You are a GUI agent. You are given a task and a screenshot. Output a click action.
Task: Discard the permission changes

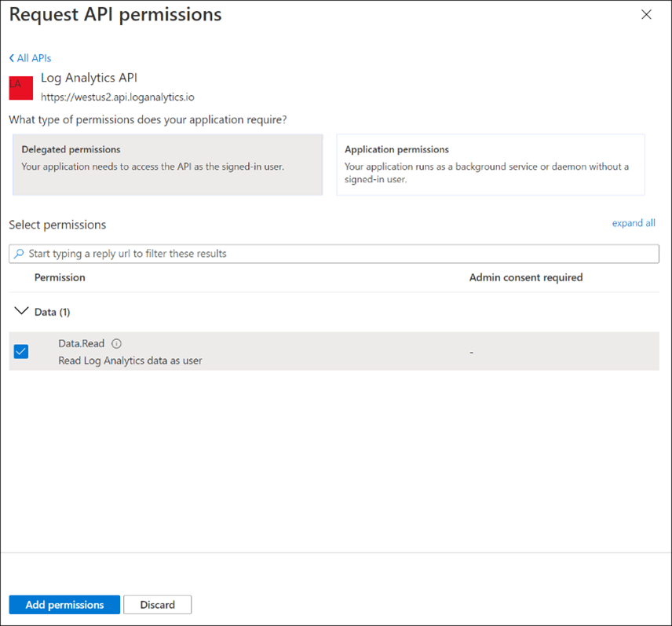tap(157, 605)
